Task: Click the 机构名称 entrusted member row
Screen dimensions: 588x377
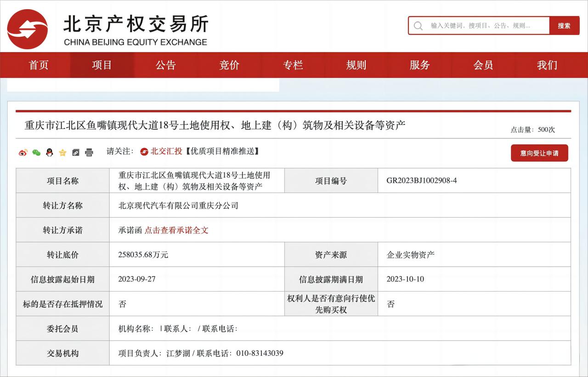Action: (340, 329)
